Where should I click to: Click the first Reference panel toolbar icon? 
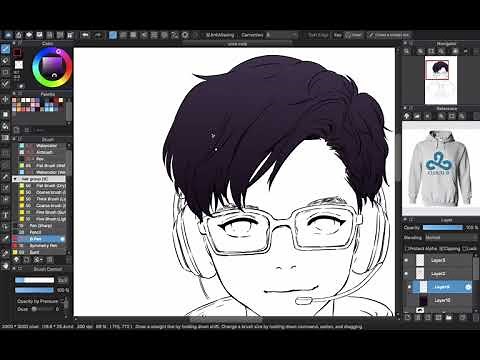click(407, 116)
